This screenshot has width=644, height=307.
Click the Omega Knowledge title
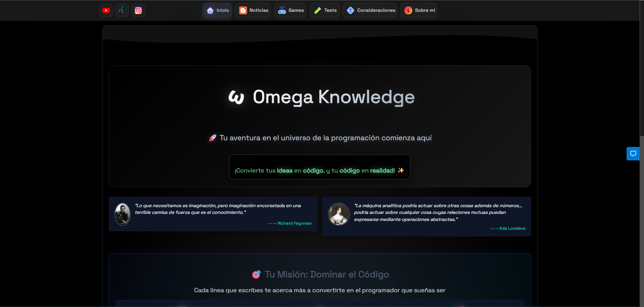(334, 97)
